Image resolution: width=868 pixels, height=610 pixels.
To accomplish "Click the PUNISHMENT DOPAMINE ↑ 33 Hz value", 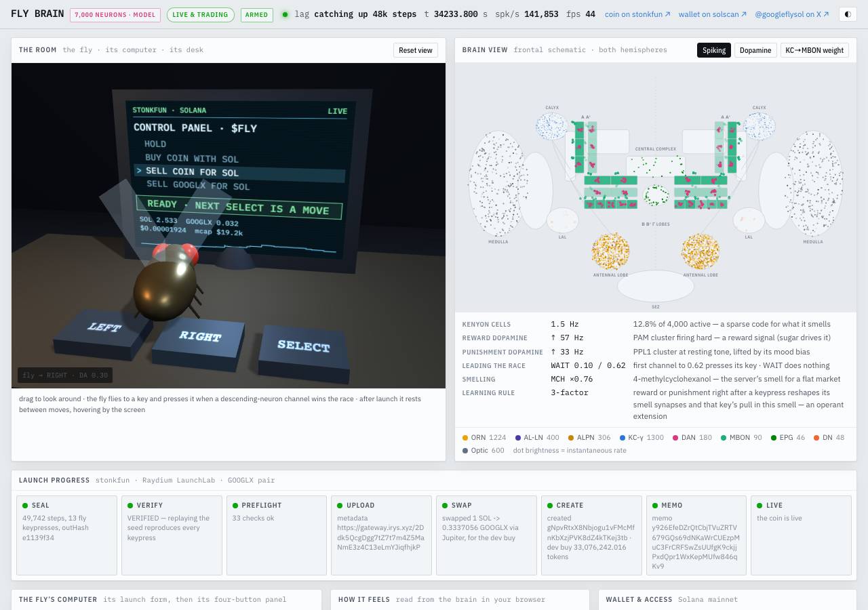I will 567,352.
